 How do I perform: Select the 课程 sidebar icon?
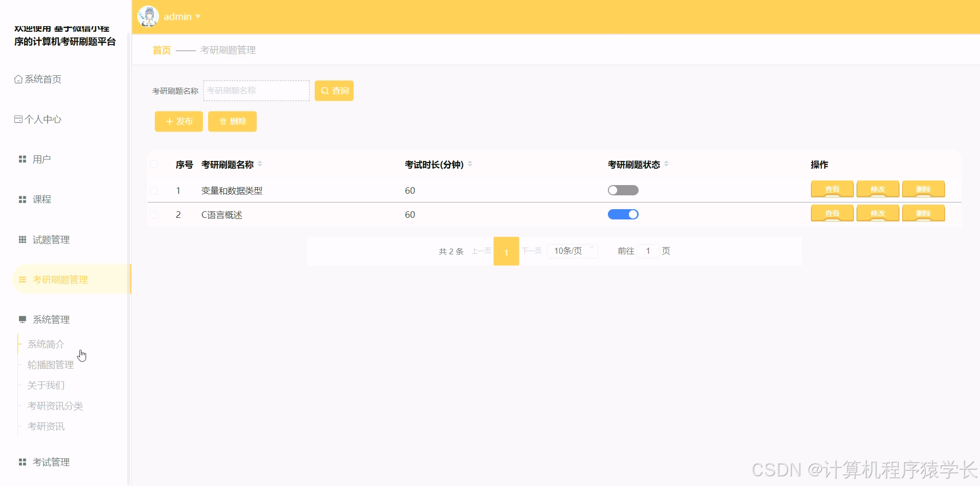23,199
